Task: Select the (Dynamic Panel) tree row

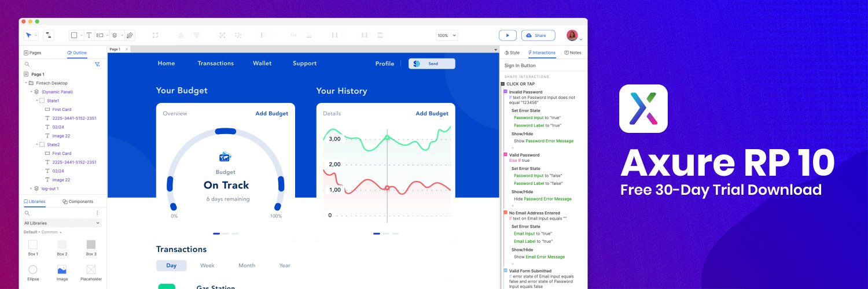Action: pos(57,92)
